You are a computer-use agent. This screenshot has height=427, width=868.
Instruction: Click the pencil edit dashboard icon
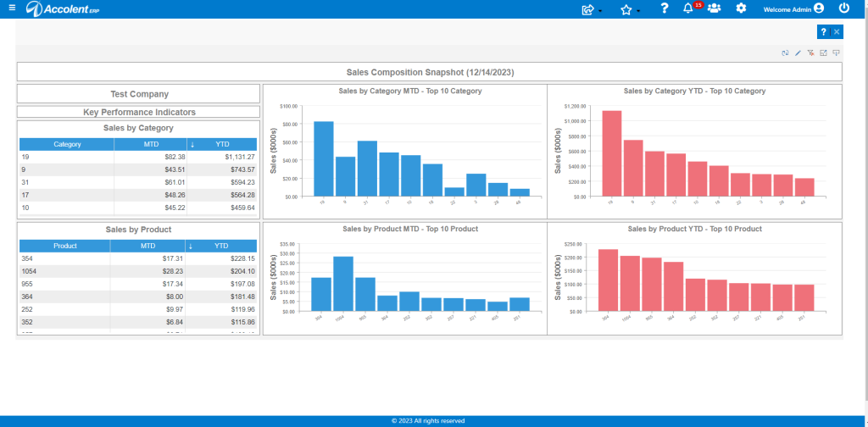pos(798,53)
